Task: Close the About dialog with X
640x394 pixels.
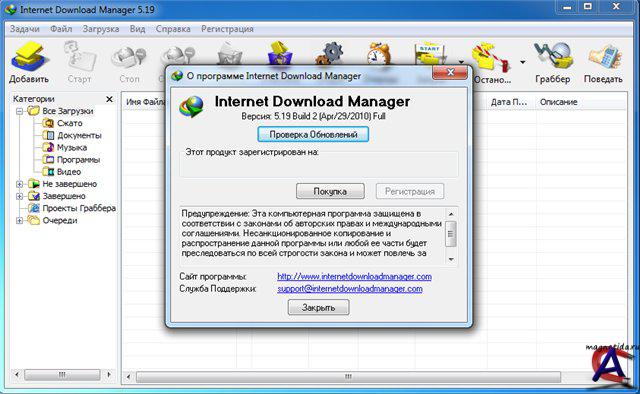Action: coord(450,72)
